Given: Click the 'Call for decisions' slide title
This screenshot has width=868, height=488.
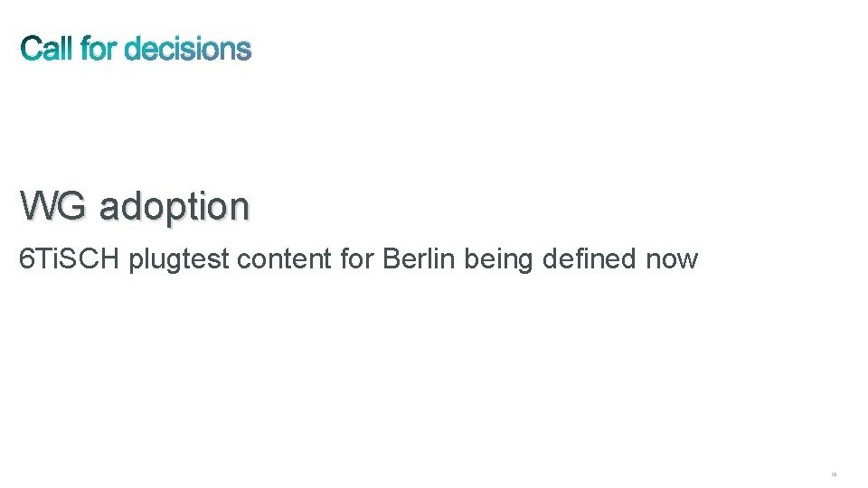Looking at the screenshot, I should 136,49.
